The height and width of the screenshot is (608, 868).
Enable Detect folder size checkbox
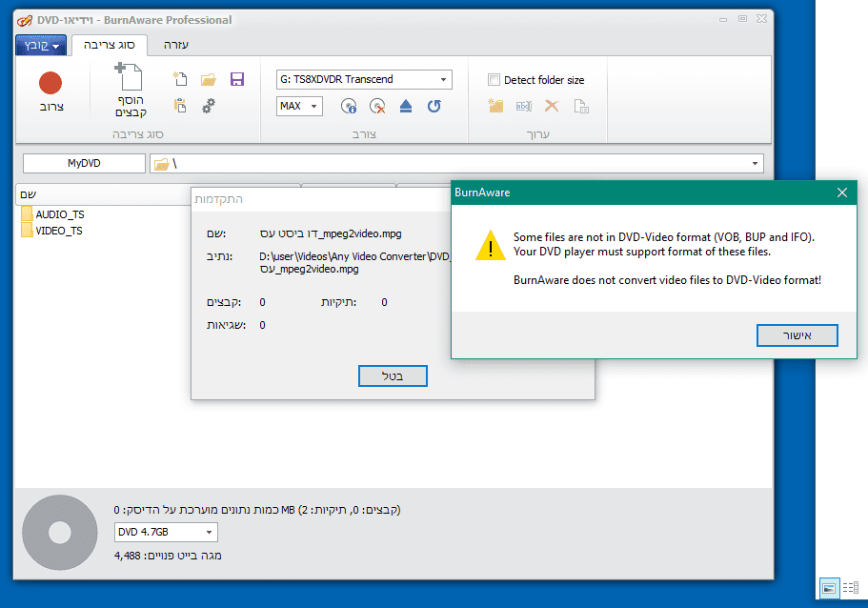pyautogui.click(x=494, y=80)
